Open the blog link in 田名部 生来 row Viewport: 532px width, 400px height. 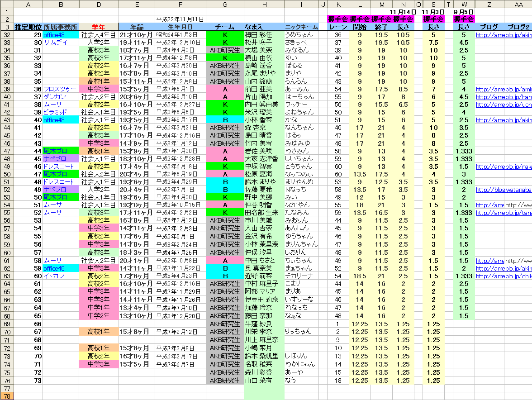(503, 213)
